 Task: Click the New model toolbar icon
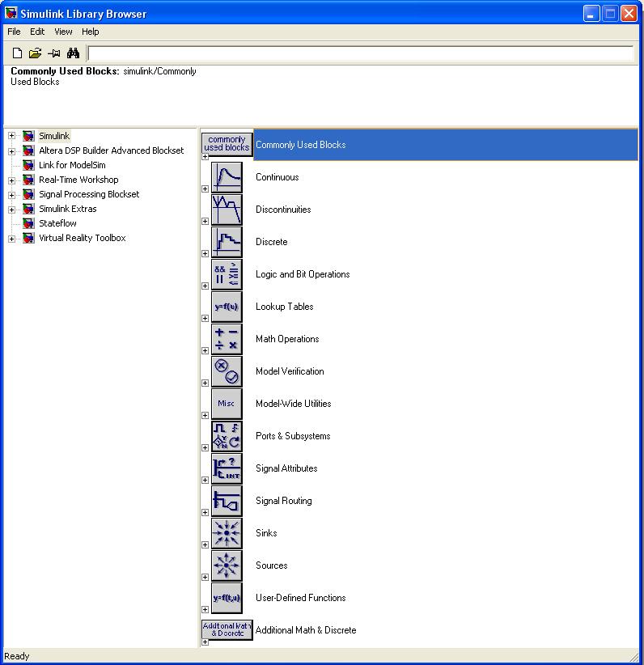[x=17, y=53]
